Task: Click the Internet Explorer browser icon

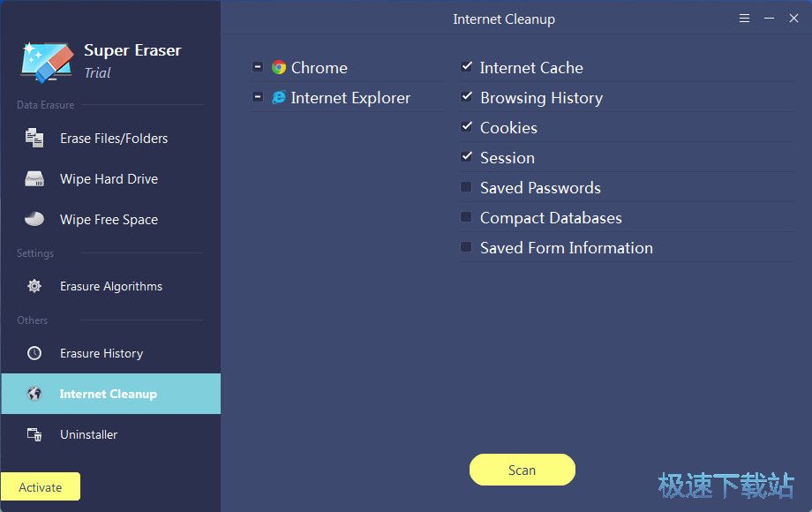Action: click(278, 97)
